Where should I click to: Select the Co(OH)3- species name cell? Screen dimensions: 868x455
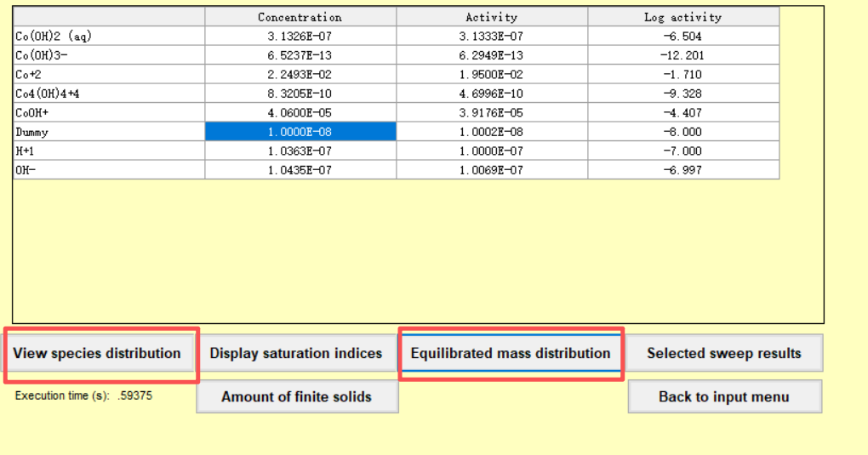pos(108,55)
